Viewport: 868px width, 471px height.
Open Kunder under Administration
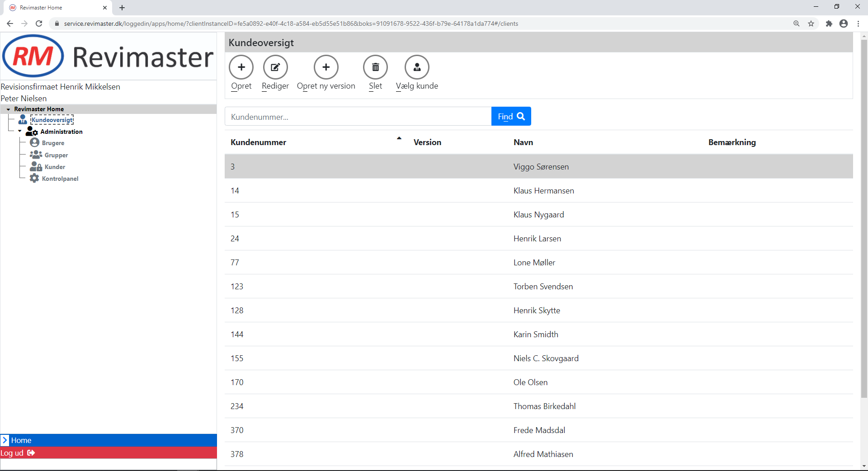coord(55,167)
